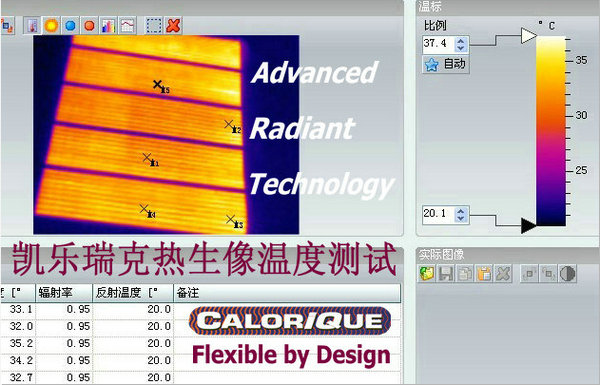Decrease the lower scale value 20.1

click(461, 218)
